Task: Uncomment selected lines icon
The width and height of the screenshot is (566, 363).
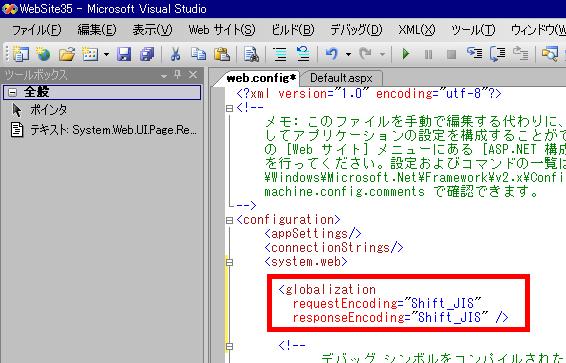Action: (303, 54)
